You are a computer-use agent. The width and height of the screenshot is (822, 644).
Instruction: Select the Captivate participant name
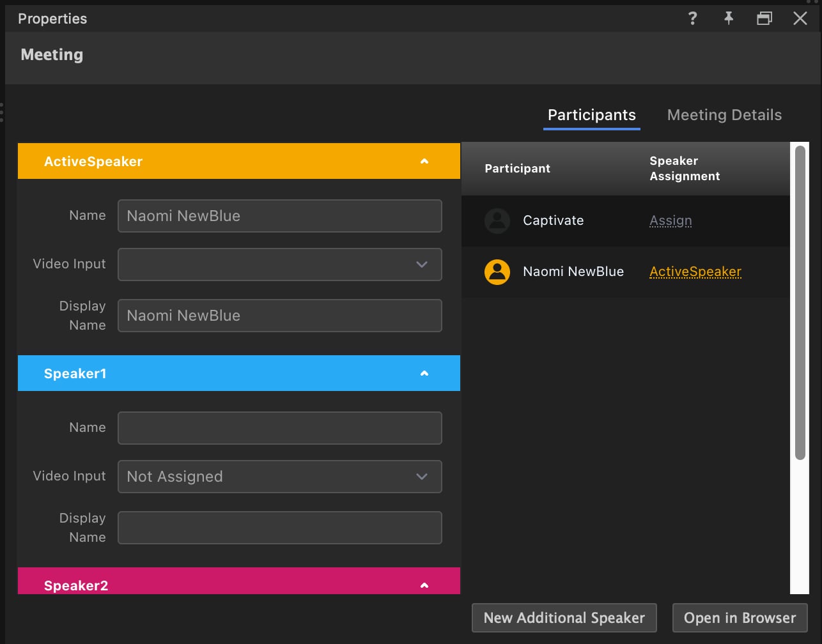point(553,220)
